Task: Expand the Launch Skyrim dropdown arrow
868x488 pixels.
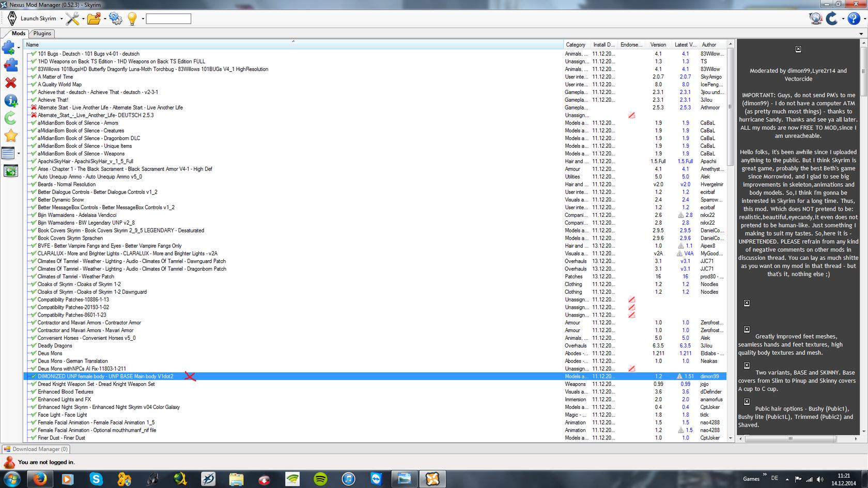Action: [x=61, y=19]
